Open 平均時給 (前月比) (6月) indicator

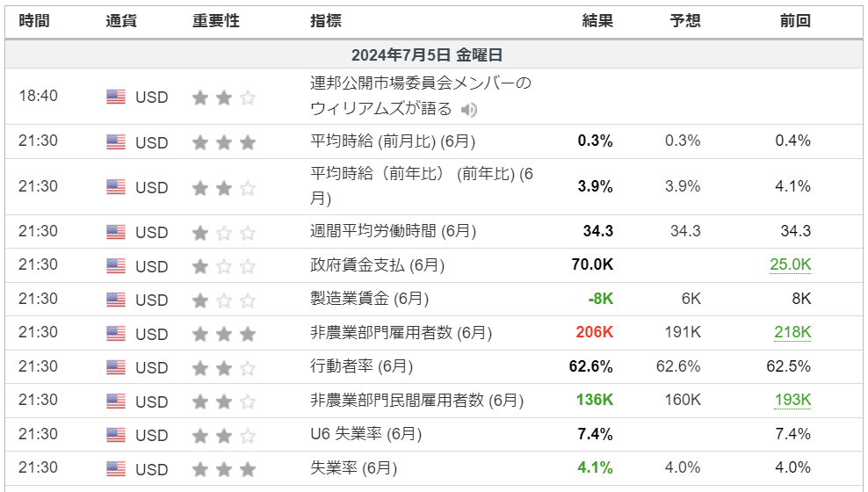393,141
